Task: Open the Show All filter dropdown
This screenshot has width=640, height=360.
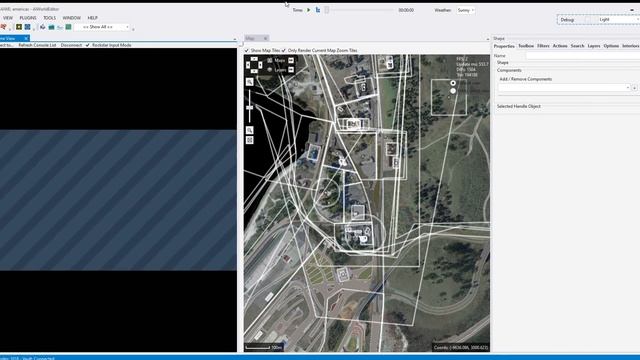Action: point(102,27)
